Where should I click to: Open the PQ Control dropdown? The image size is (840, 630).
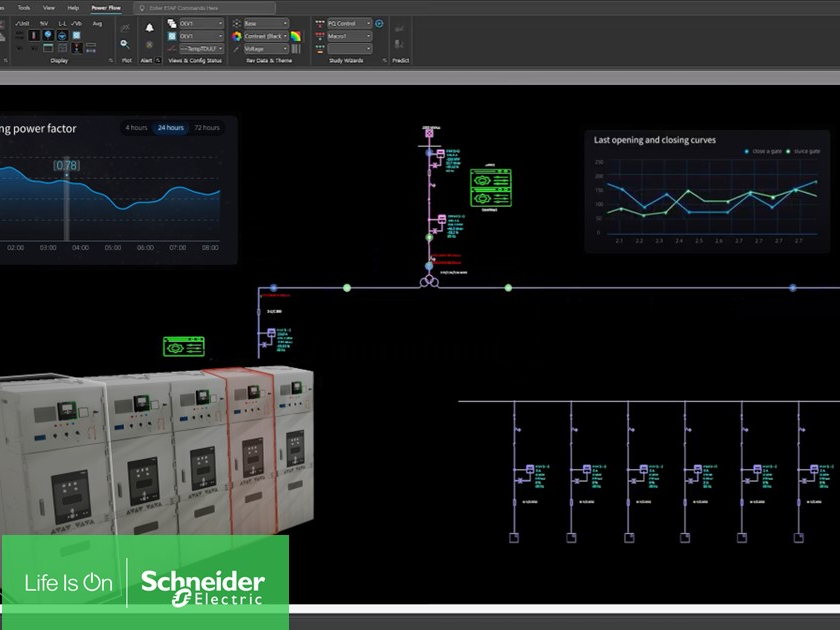point(349,23)
